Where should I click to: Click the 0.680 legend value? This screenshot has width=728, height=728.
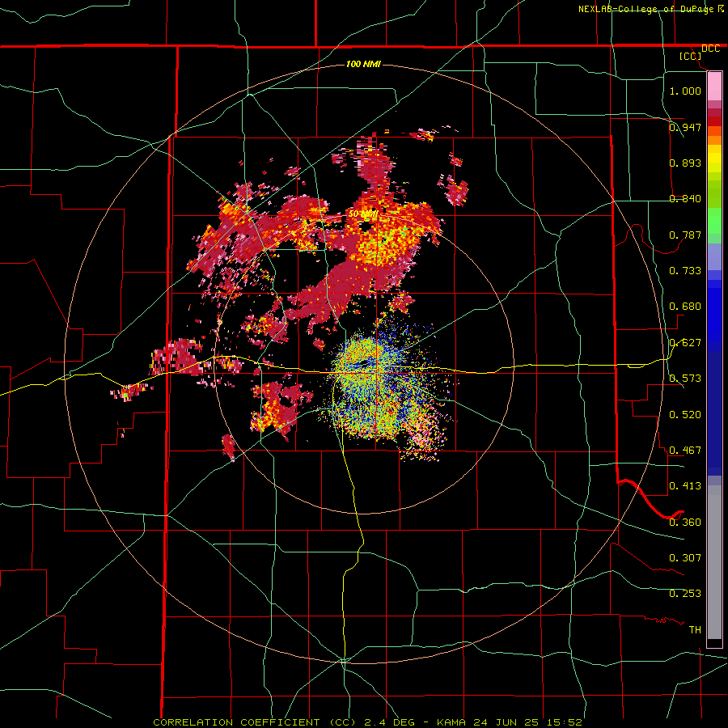click(685, 306)
